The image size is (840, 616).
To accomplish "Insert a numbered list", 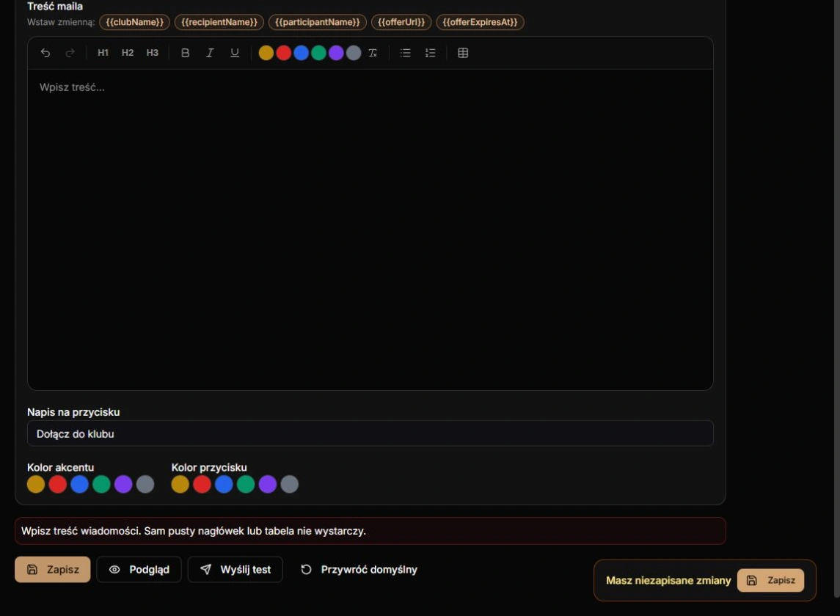I will [x=430, y=53].
